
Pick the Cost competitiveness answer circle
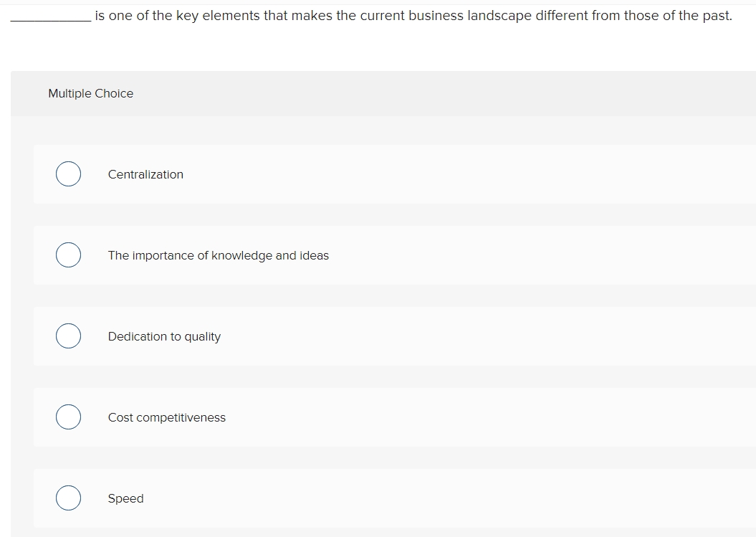tap(68, 417)
